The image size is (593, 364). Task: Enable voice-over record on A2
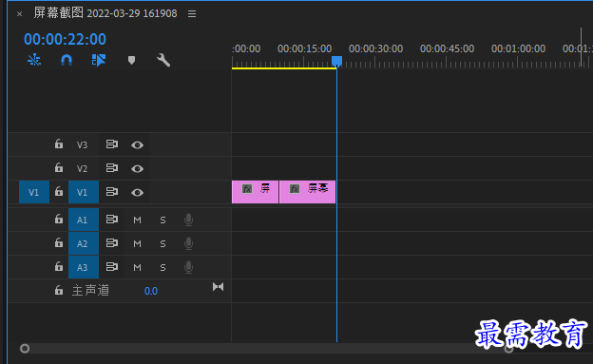(188, 243)
